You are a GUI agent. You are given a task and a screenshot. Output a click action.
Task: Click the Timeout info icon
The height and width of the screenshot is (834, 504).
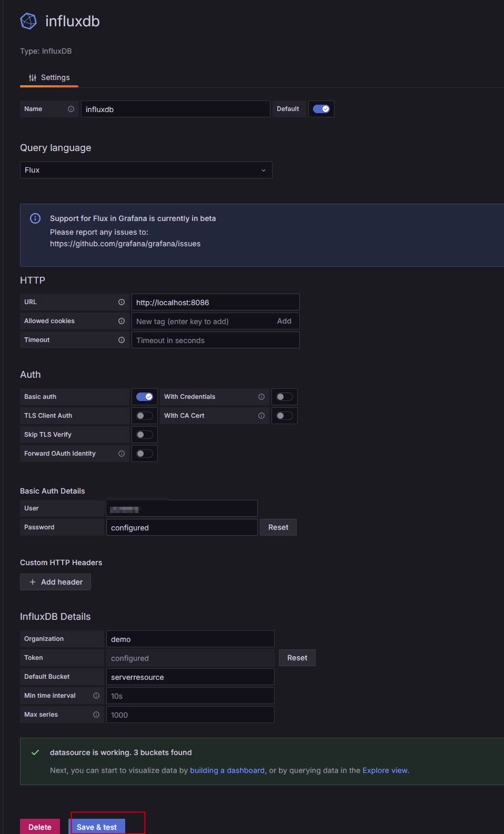(x=122, y=340)
